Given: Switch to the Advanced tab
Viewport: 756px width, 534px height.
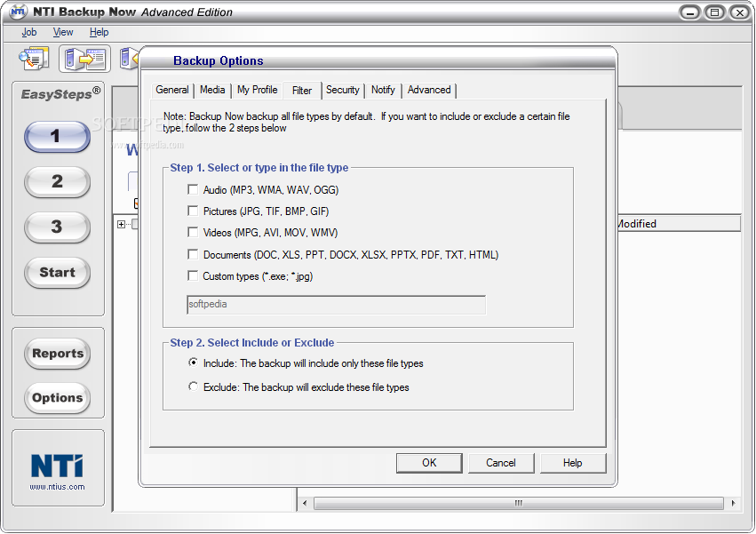Looking at the screenshot, I should coord(429,91).
